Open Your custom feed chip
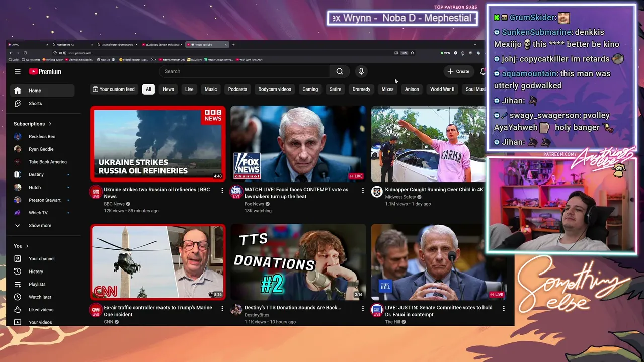Viewport: 644px width, 362px height. click(113, 89)
